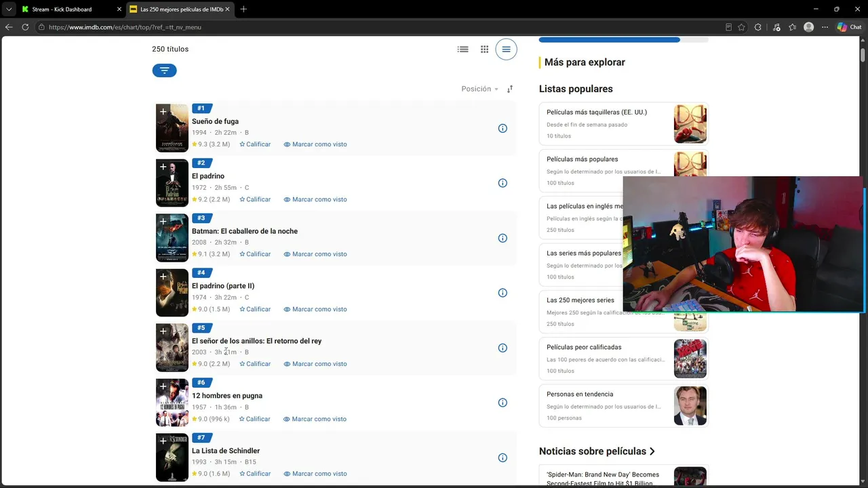The height and width of the screenshot is (488, 868).
Task: Expand the Posición sort dropdown
Action: 480,89
